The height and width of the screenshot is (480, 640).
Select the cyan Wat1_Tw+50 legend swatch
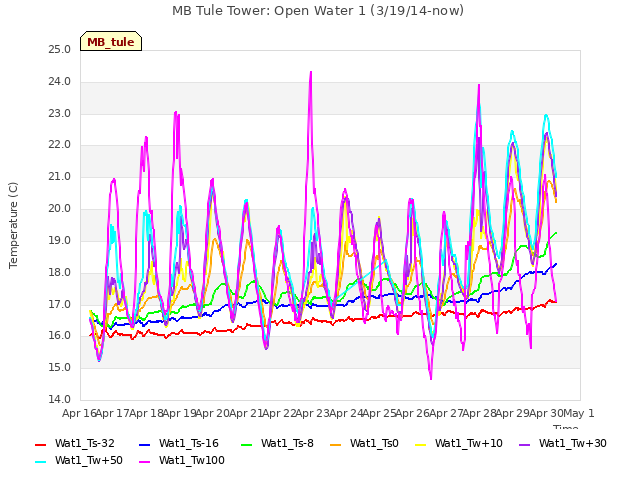[41, 462]
